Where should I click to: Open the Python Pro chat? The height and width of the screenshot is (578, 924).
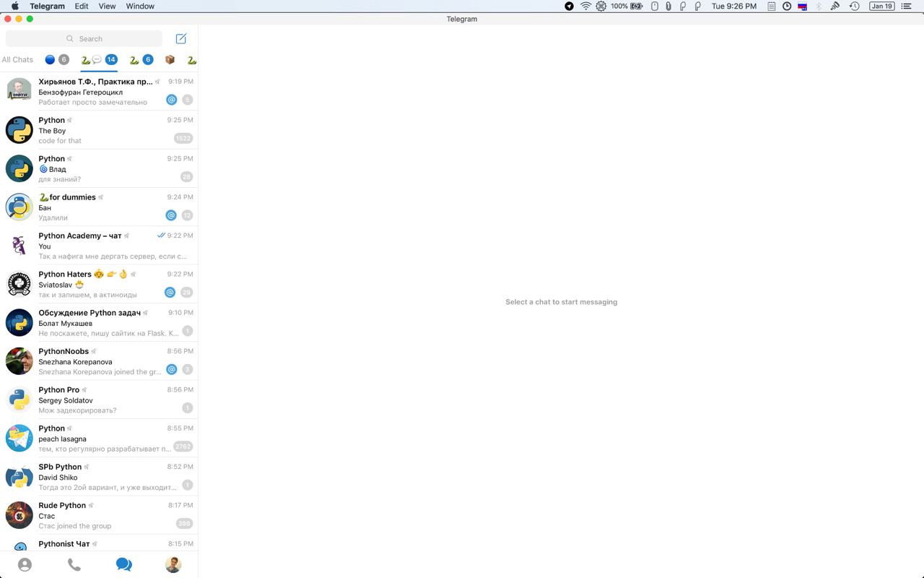pyautogui.click(x=99, y=400)
